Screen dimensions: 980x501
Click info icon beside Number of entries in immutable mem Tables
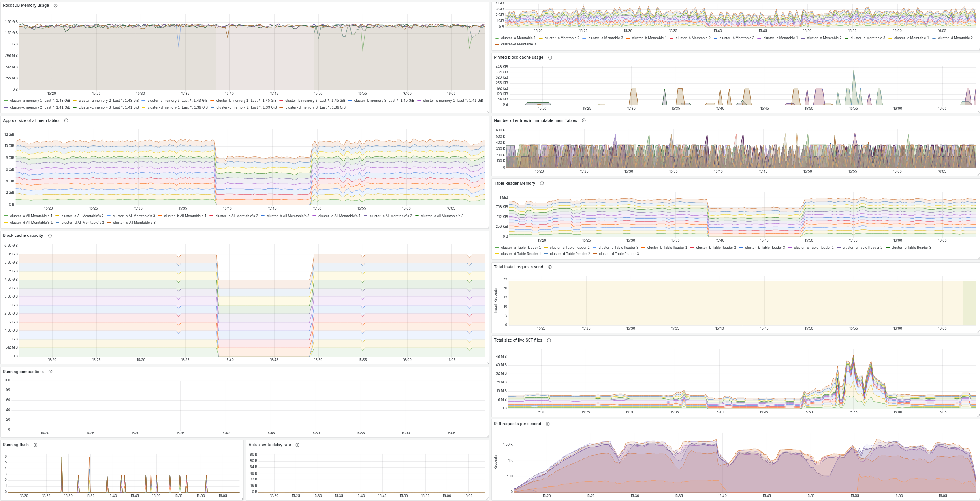(583, 121)
